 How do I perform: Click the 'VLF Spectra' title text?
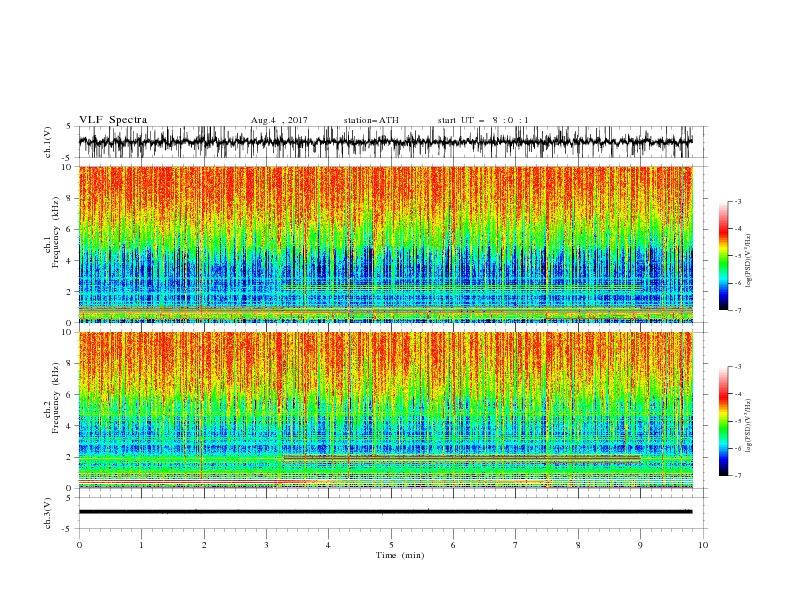[x=113, y=120]
